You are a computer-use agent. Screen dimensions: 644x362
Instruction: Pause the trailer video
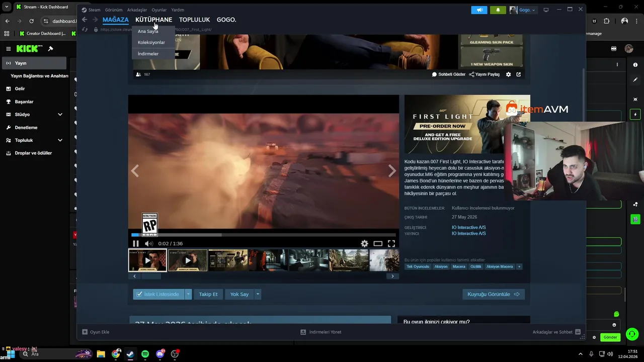click(x=135, y=243)
